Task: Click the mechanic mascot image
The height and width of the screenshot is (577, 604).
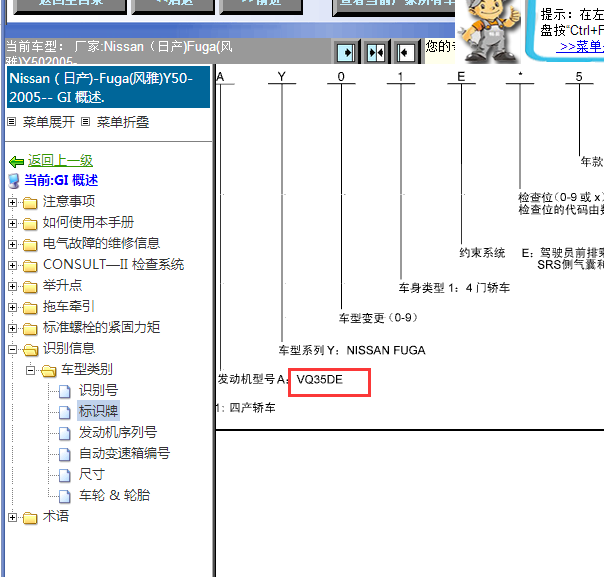Action: click(489, 31)
